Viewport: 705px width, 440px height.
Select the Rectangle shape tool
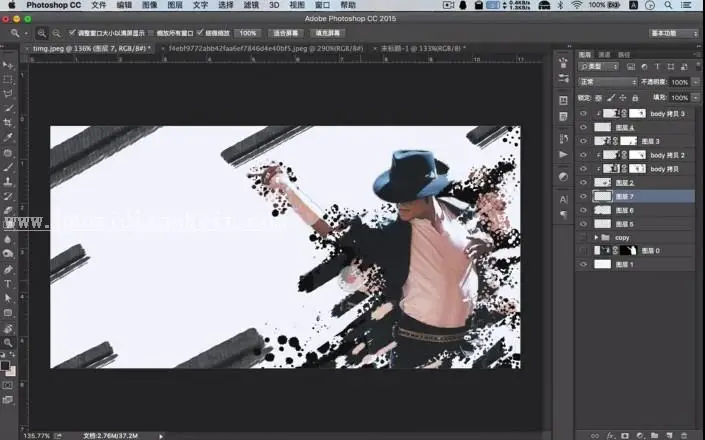pyautogui.click(x=8, y=313)
